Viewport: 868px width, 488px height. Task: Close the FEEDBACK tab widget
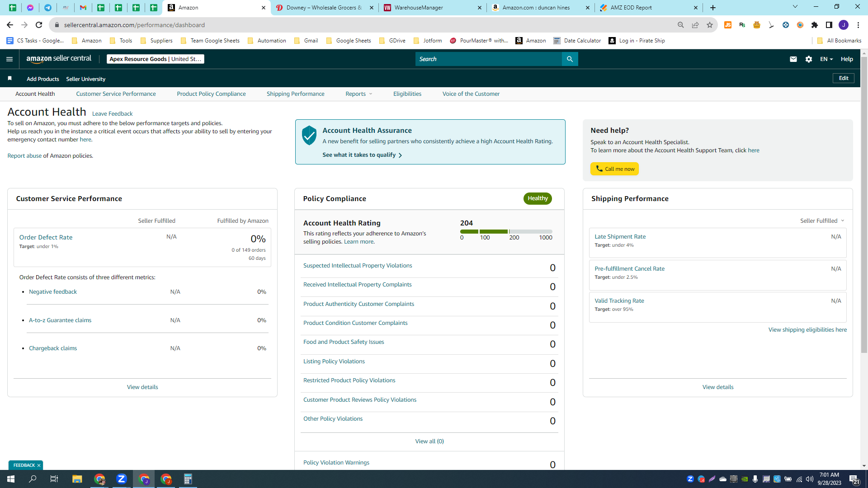(x=39, y=465)
